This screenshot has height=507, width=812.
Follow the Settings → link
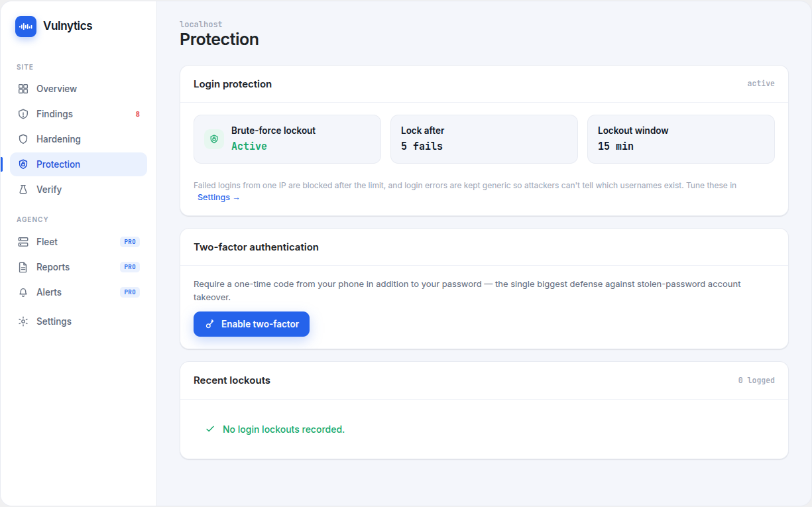tap(219, 197)
